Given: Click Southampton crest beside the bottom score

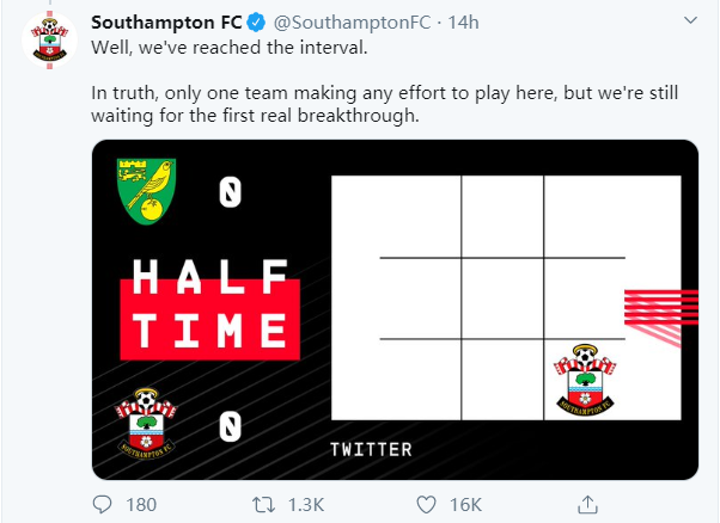Looking at the screenshot, I should tap(147, 420).
